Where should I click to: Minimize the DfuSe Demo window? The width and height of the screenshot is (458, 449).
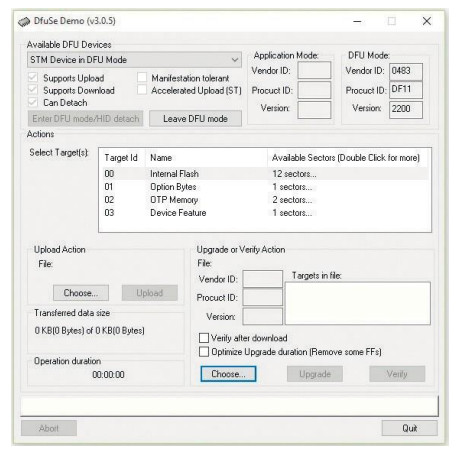357,21
